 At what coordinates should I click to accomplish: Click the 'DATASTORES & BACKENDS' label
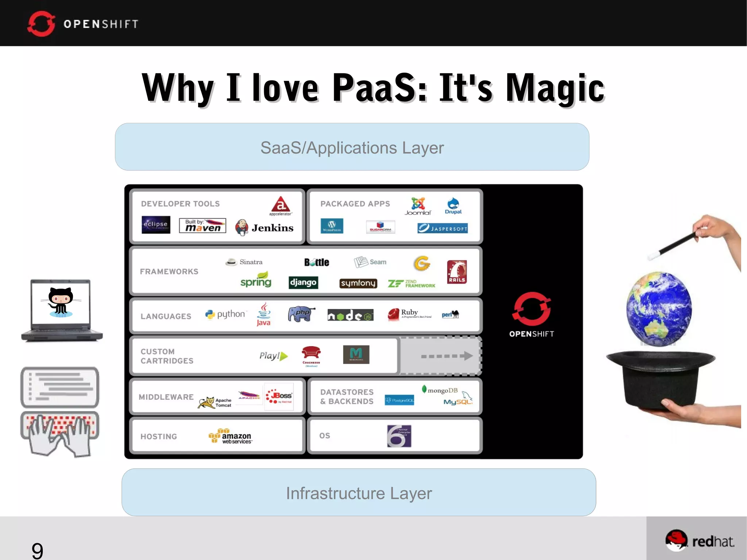click(x=347, y=397)
